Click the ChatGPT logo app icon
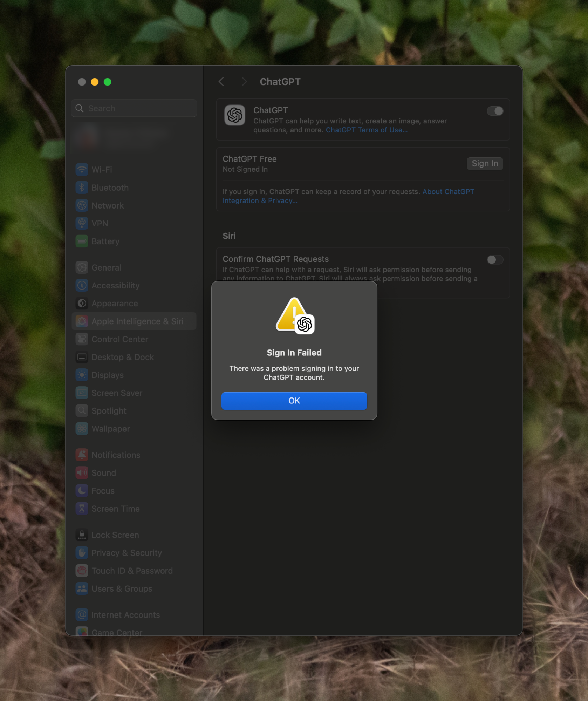Screen dimensions: 588x701 point(235,115)
